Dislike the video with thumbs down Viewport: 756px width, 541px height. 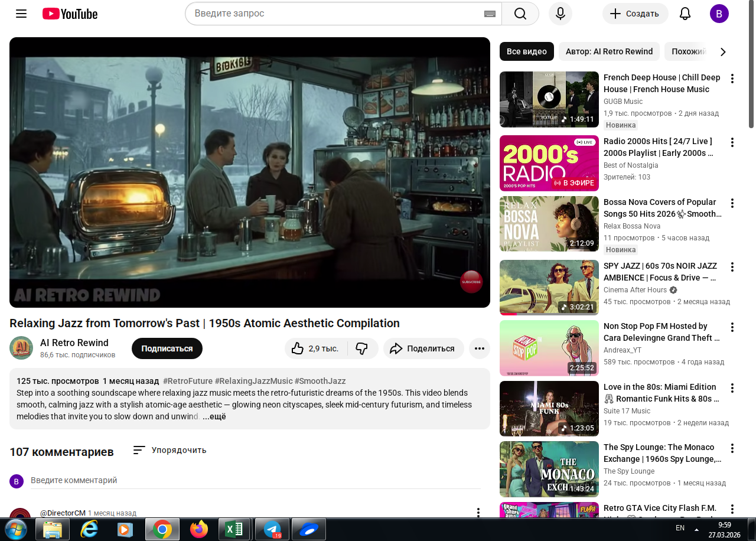pos(362,348)
